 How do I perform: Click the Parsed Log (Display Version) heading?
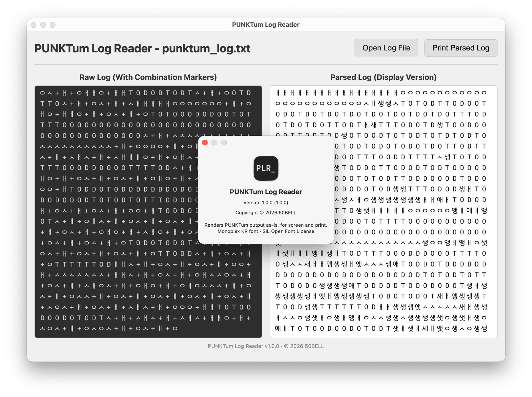tap(383, 77)
